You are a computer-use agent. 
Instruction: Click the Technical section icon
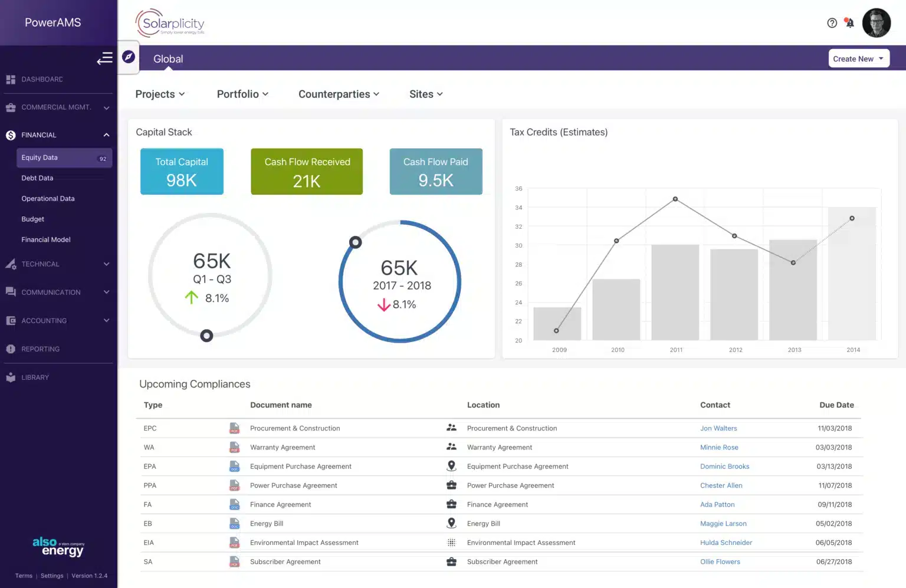10,264
